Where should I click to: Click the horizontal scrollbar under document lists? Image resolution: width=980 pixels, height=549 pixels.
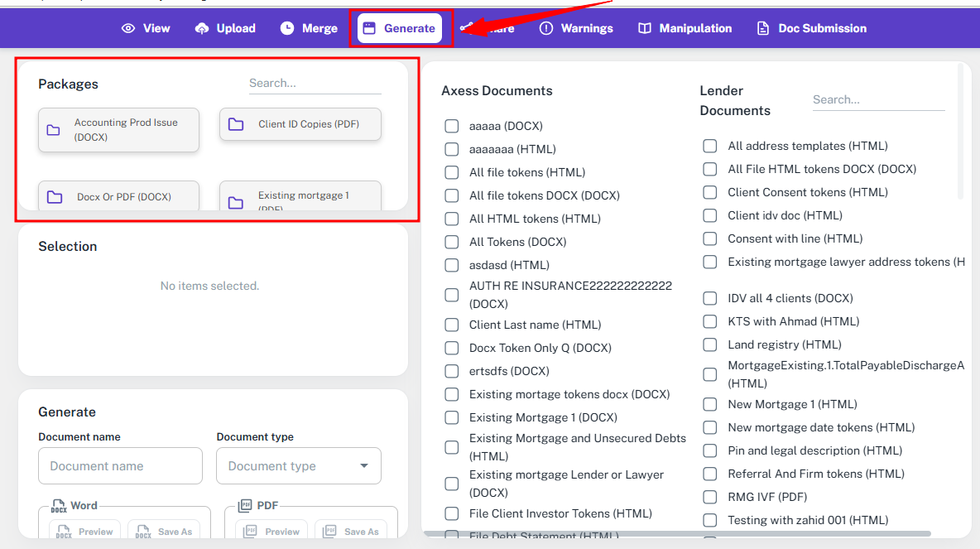click(677, 533)
